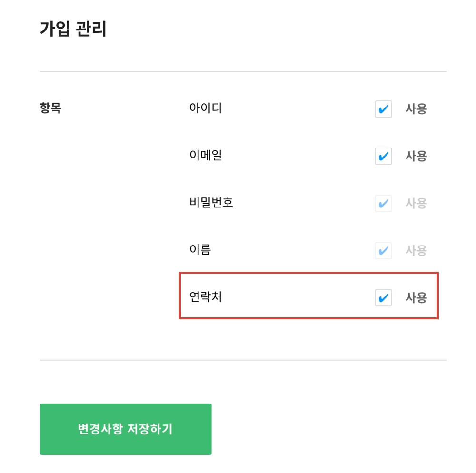This screenshot has height=473, width=476.
Task: Uncheck the 아이디 사용 checkbox
Action: coord(383,109)
